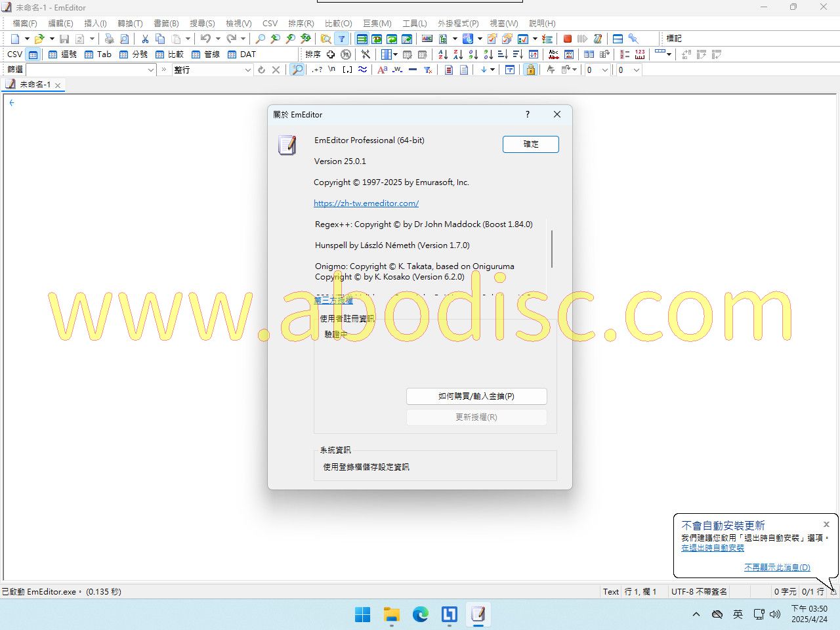Toggle escape sequence \n filter option
840x630 pixels.
[x=332, y=70]
